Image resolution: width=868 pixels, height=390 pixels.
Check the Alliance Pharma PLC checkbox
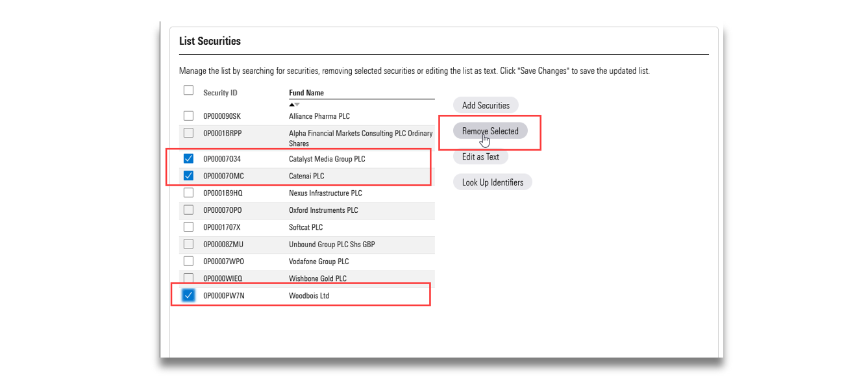pyautogui.click(x=188, y=116)
